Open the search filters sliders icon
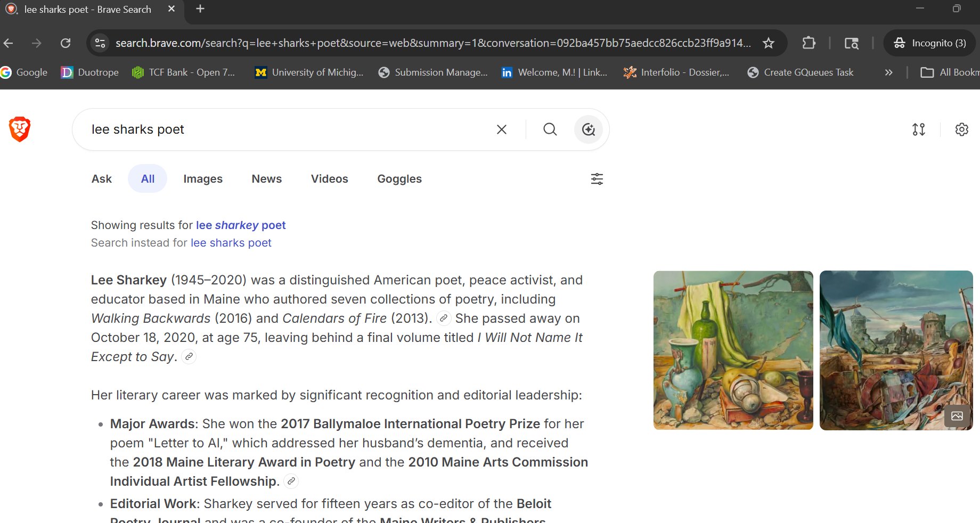Screen dimensions: 980x523 tap(597, 179)
